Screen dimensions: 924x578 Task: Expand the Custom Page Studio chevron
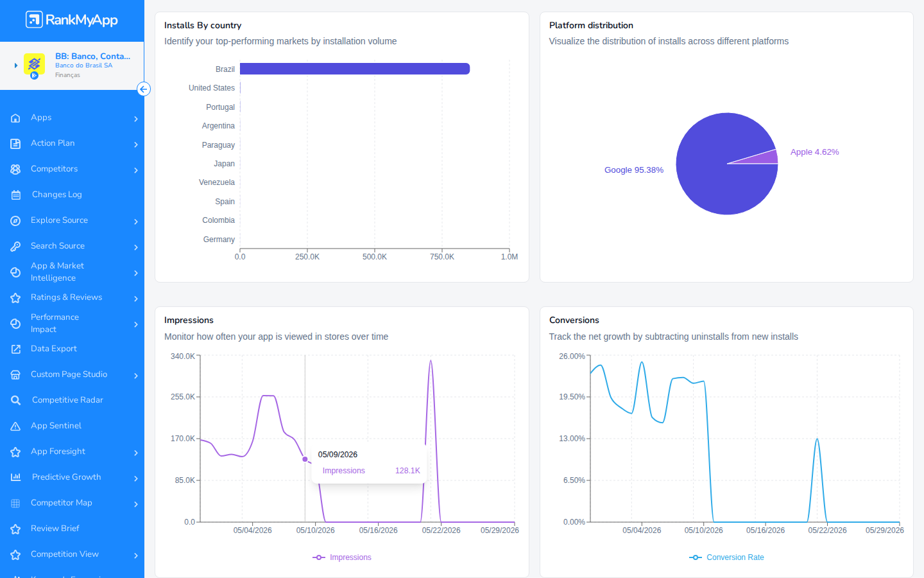136,376
